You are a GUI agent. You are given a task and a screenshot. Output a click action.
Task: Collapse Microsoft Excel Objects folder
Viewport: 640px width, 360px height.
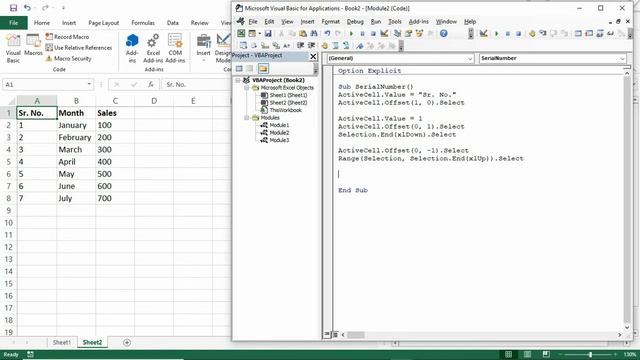pos(246,88)
